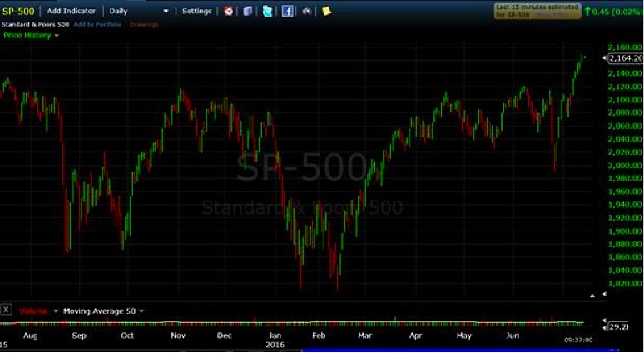644x353 pixels.
Task: Share chart via Twitter bird icon
Action: pos(267,11)
